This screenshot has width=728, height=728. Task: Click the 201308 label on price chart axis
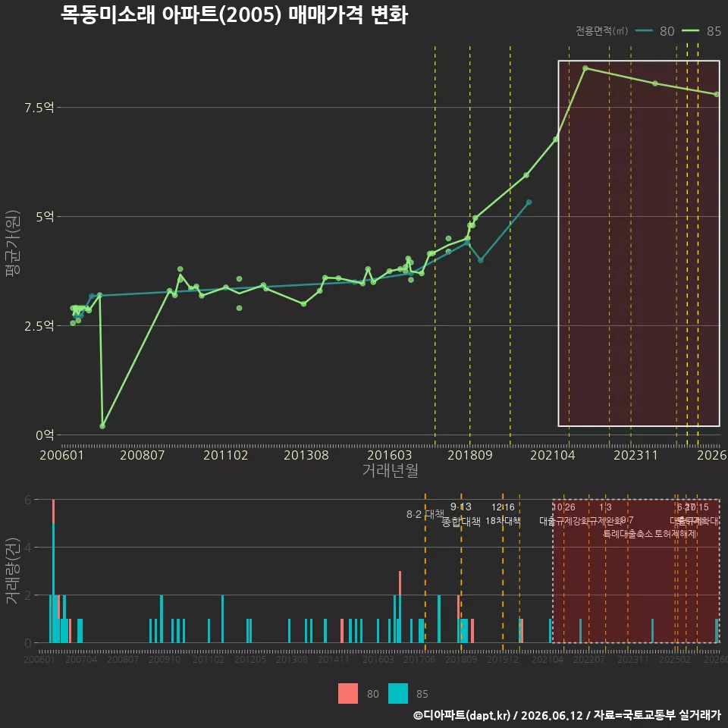[x=306, y=455]
